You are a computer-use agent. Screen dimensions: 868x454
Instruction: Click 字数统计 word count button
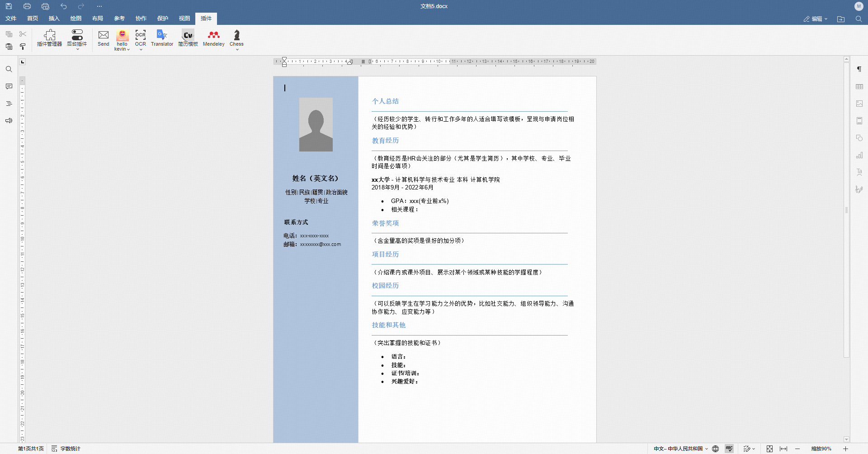(66, 449)
